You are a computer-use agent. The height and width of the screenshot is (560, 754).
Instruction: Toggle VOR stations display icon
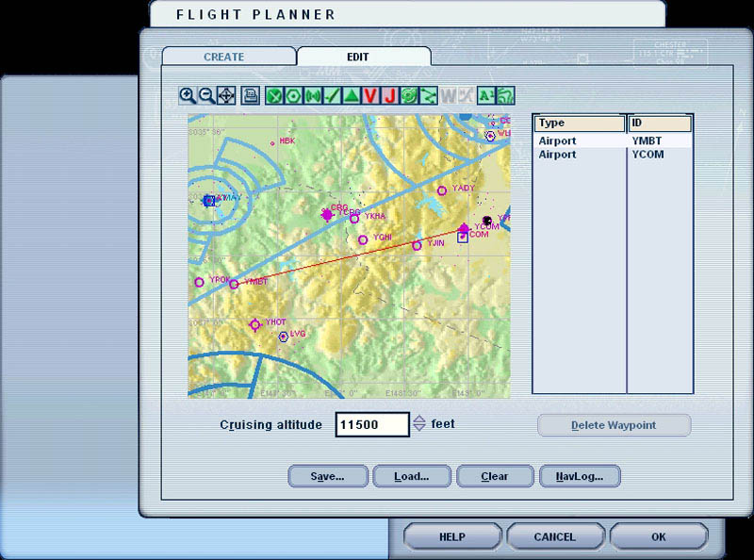(x=293, y=96)
